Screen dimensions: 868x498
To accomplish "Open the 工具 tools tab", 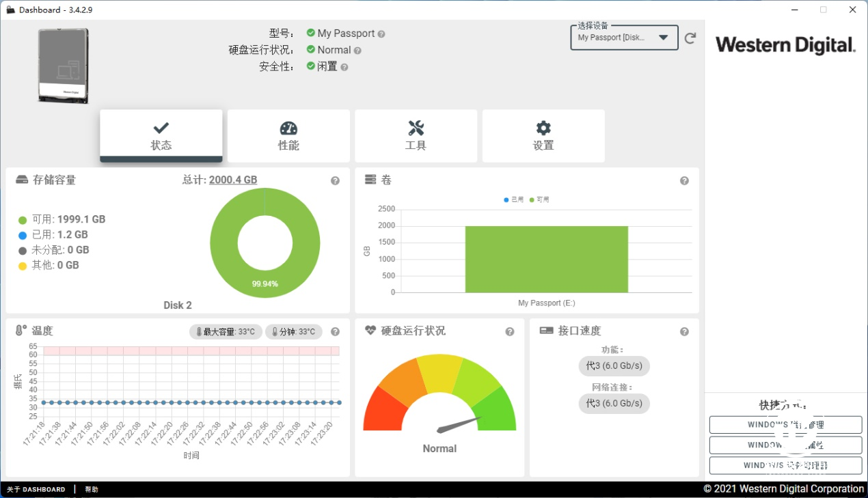I will [x=416, y=136].
